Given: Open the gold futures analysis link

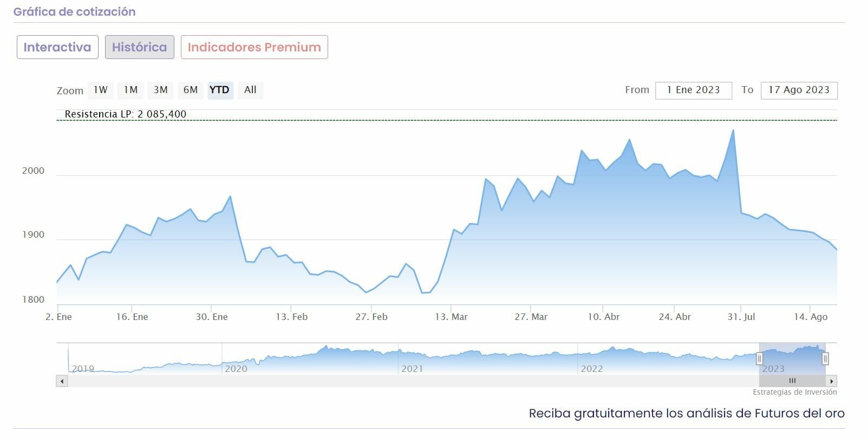Looking at the screenshot, I should pyautogui.click(x=686, y=414).
